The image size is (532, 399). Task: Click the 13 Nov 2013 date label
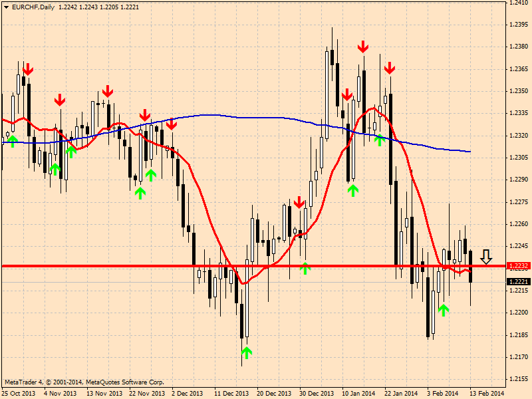(x=104, y=394)
